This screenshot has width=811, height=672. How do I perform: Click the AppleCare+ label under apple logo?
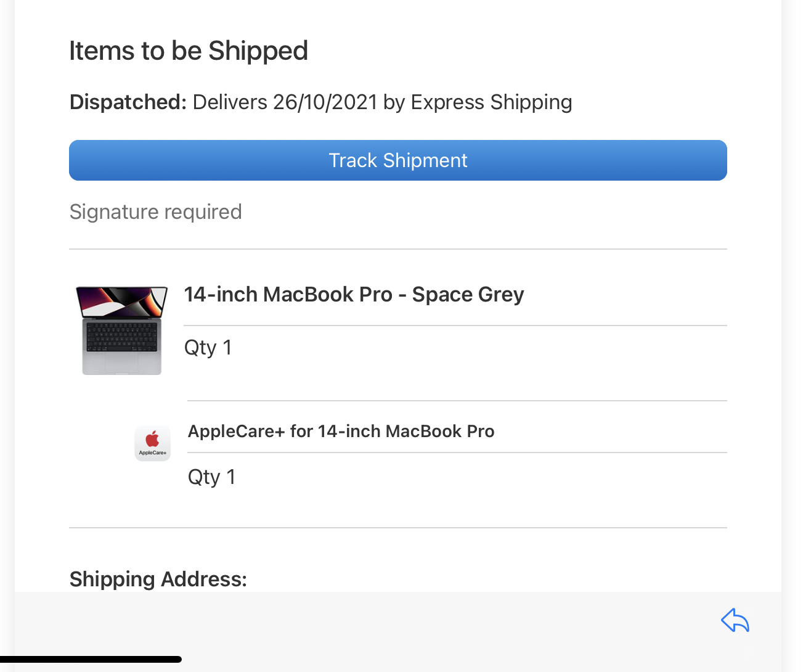[152, 453]
